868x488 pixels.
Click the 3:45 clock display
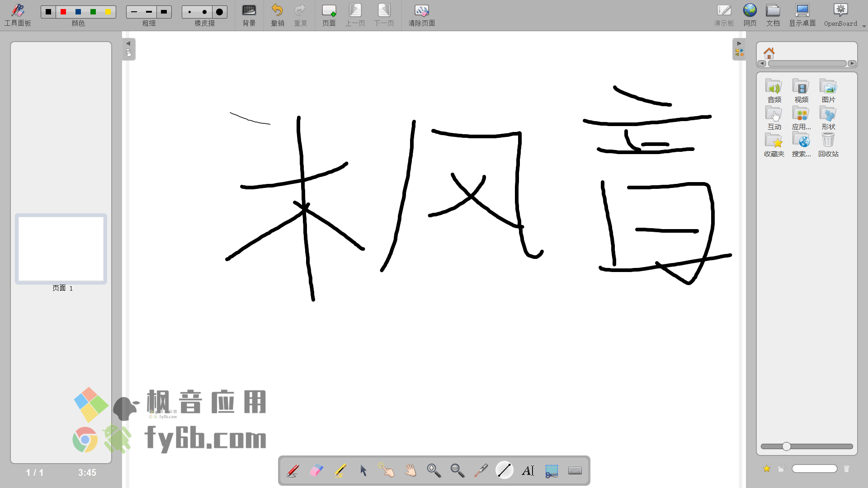tap(87, 473)
